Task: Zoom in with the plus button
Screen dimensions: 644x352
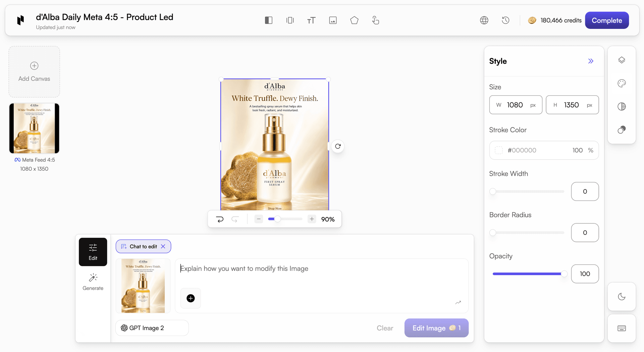Action: click(312, 219)
